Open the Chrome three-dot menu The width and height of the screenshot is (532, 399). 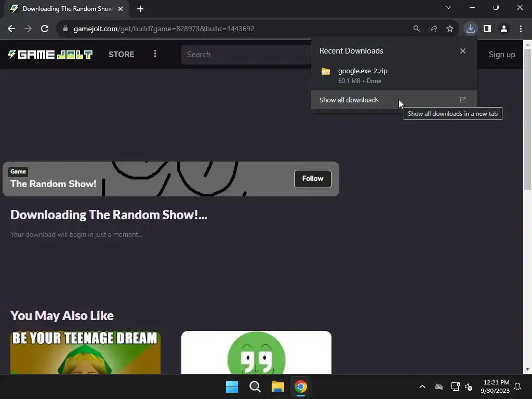(x=521, y=29)
